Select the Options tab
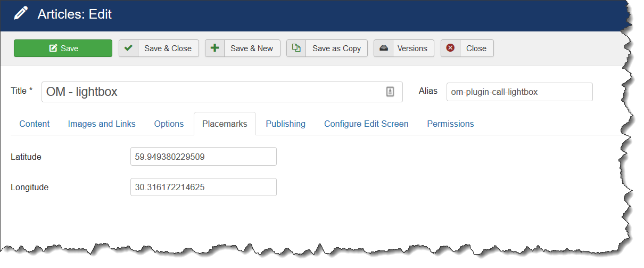644x268 pixels. point(169,124)
